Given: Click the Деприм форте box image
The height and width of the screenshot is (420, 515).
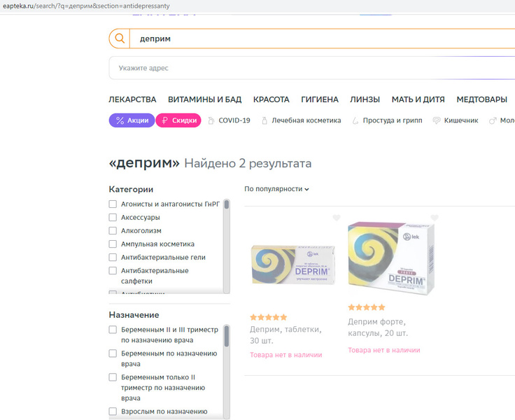Looking at the screenshot, I should pos(391,258).
